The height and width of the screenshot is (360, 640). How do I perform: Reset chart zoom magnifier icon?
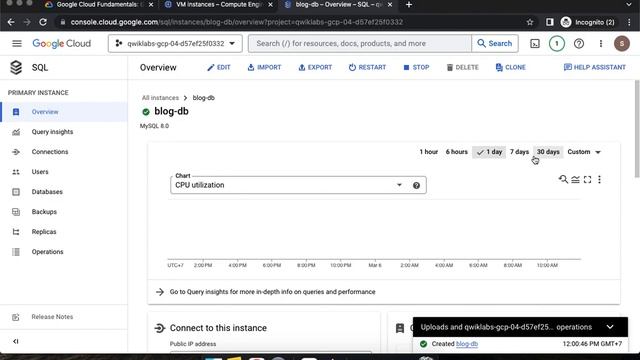563,179
